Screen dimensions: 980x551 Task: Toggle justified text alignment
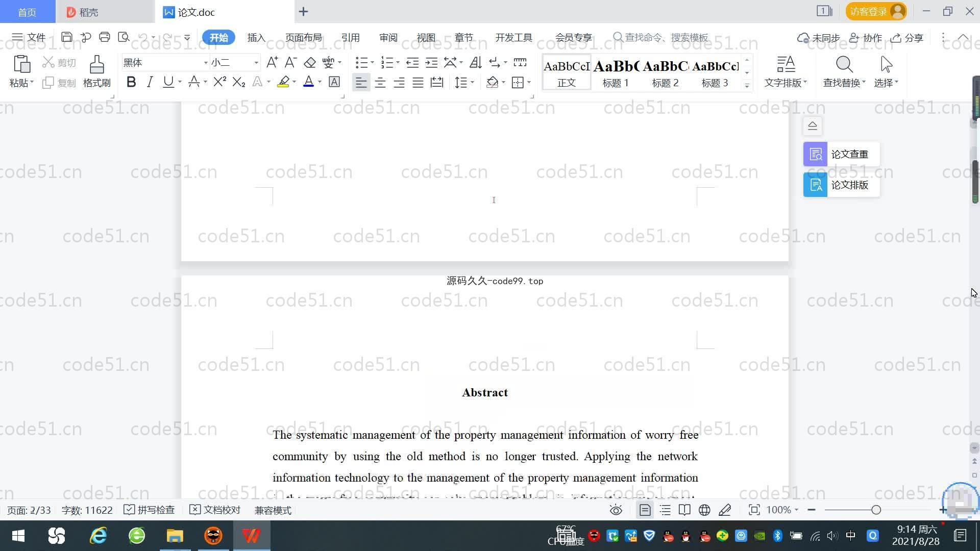pyautogui.click(x=418, y=82)
